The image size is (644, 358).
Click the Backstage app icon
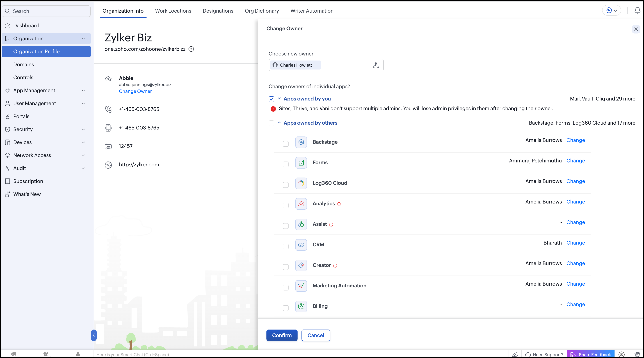[x=301, y=142]
